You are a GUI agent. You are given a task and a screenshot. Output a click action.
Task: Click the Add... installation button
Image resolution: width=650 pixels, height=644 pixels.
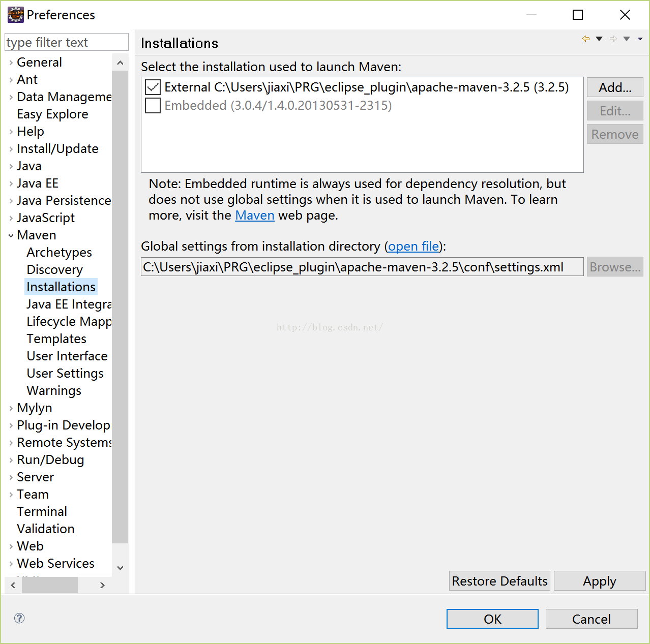[x=615, y=87]
